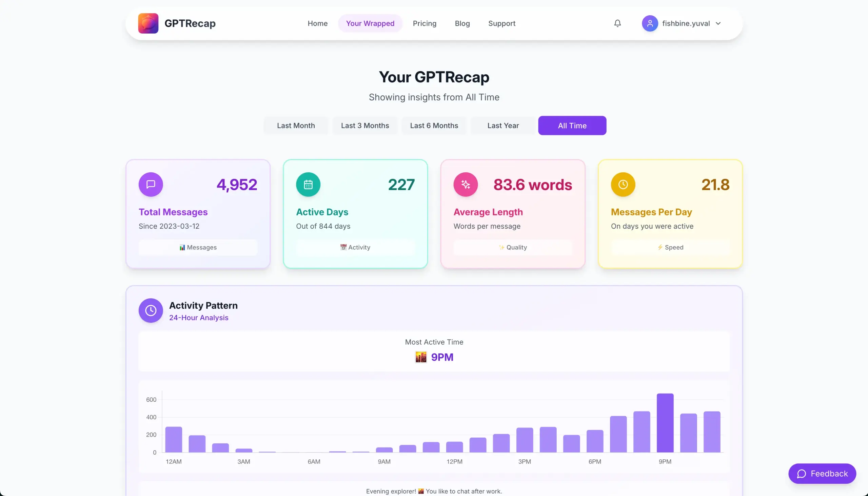The height and width of the screenshot is (496, 868).
Task: Click the 12PM axis label
Action: pyautogui.click(x=454, y=462)
